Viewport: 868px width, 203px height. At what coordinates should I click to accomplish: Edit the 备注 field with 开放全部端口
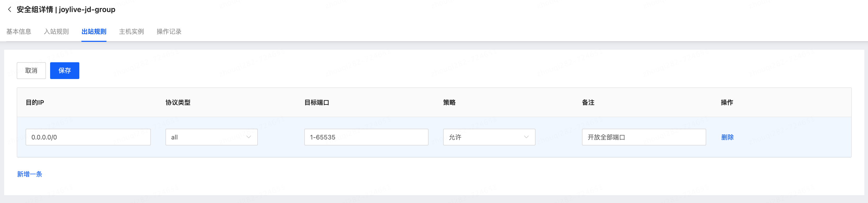[x=644, y=137]
